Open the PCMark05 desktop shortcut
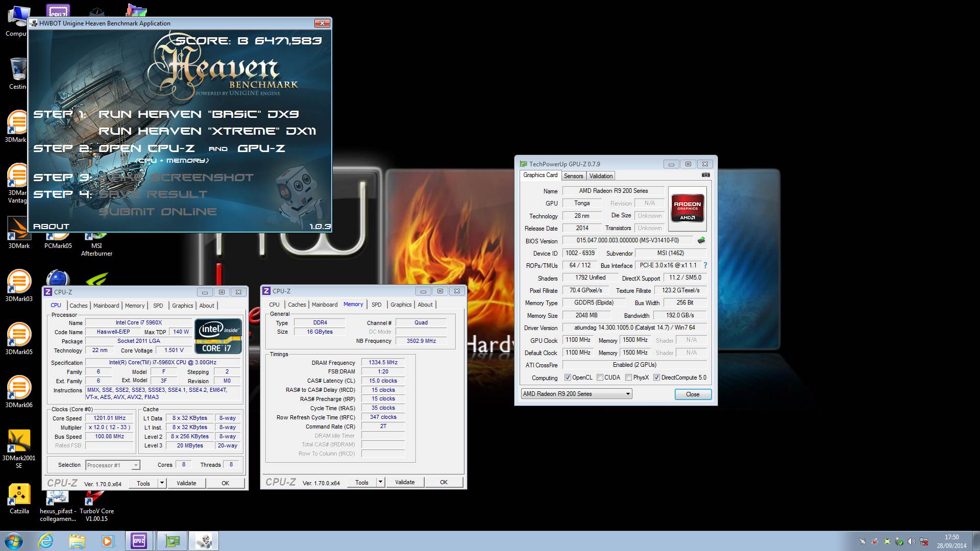Viewport: 980px width, 551px height. click(x=58, y=241)
